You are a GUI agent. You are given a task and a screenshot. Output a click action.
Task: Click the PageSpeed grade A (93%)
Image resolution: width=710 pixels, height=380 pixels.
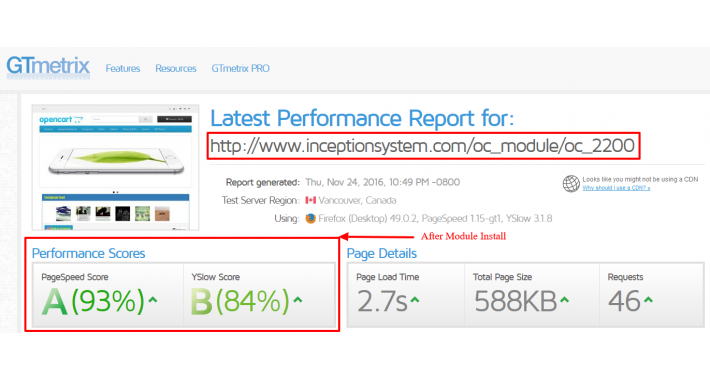(x=93, y=301)
